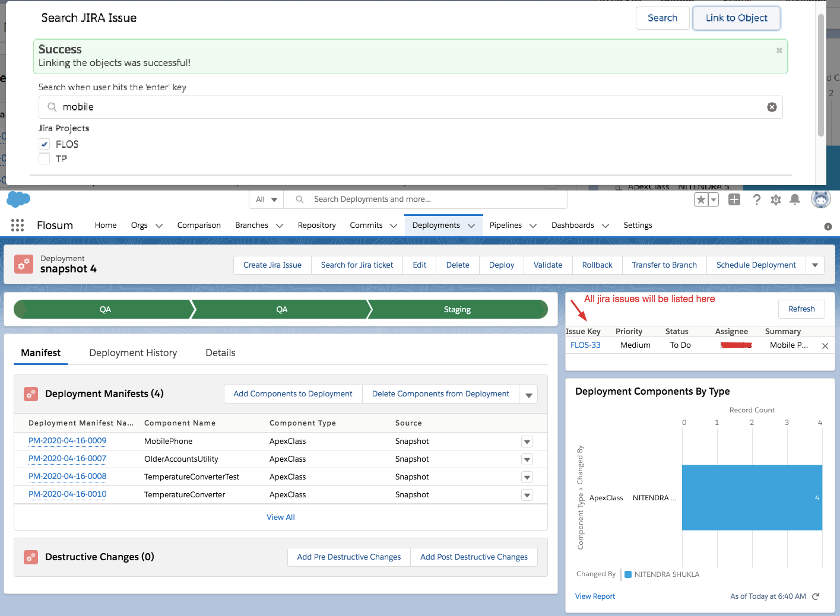Open the help question mark icon
This screenshot has width=840, height=616.
pos(756,200)
